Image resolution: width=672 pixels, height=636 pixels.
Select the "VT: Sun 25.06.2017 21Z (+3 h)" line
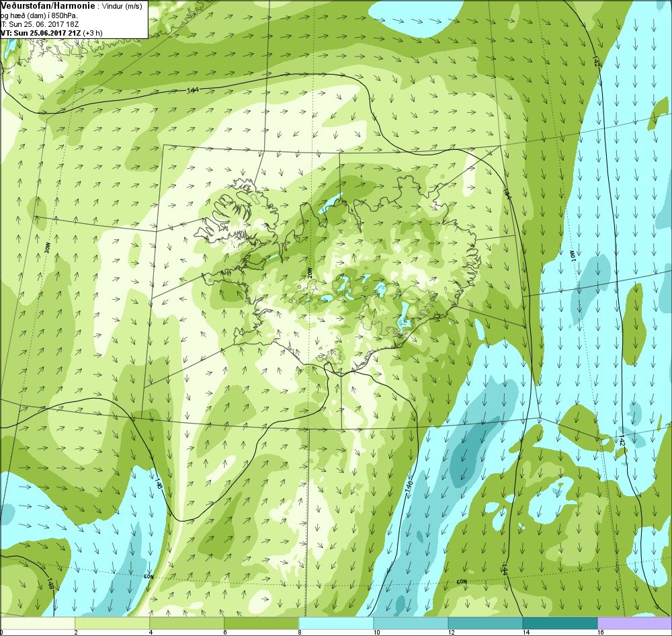tap(52, 32)
